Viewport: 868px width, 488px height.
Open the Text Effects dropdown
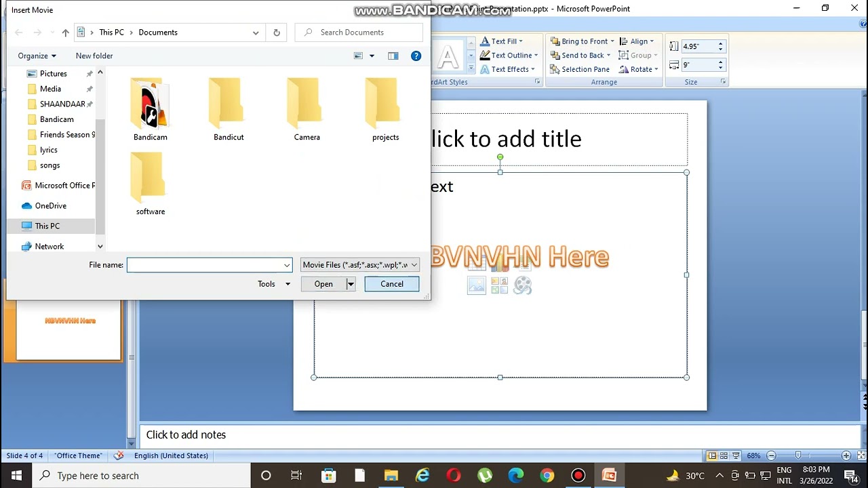(532, 69)
